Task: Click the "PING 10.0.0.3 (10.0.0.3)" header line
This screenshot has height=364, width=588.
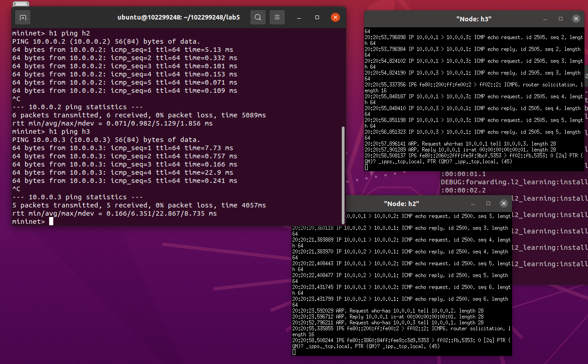Action: pos(106,140)
